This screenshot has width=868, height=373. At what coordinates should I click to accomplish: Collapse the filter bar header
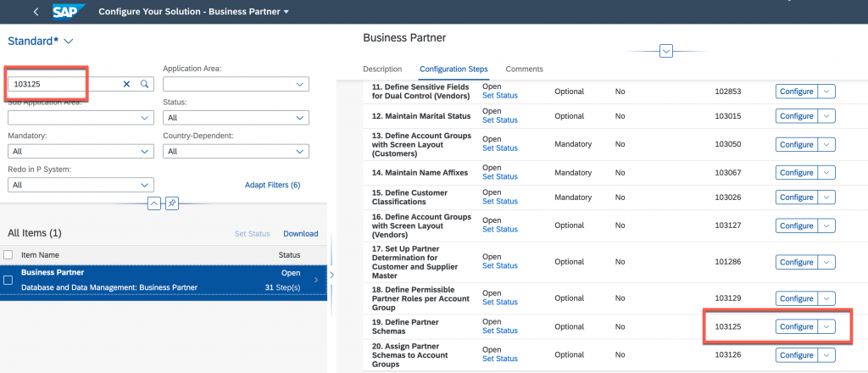154,203
